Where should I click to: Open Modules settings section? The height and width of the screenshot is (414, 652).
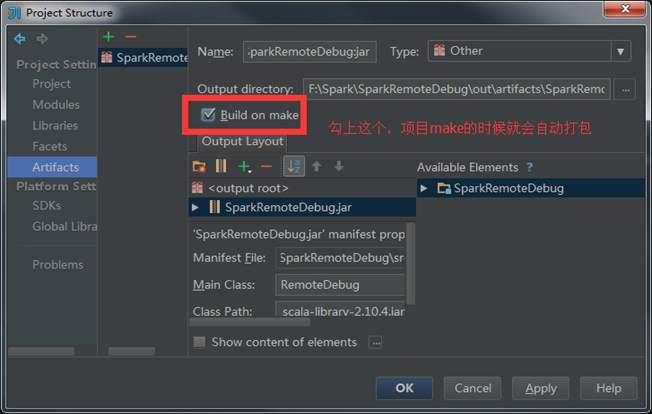click(56, 105)
